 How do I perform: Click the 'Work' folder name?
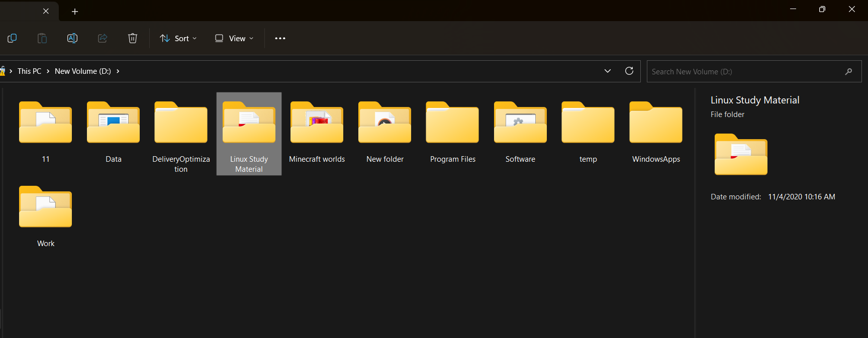pos(46,244)
